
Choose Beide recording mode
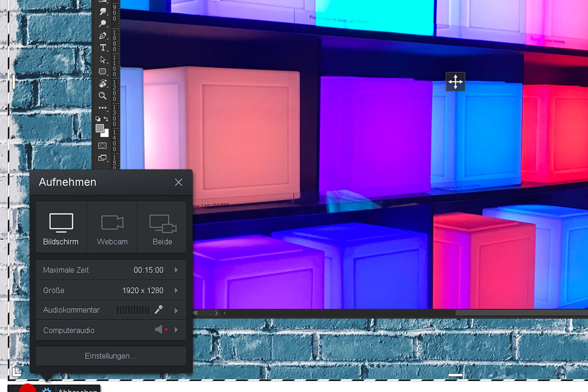pyautogui.click(x=162, y=227)
